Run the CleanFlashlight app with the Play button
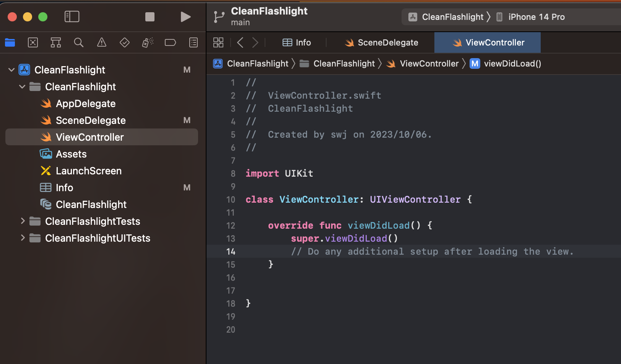621x364 pixels. (185, 16)
